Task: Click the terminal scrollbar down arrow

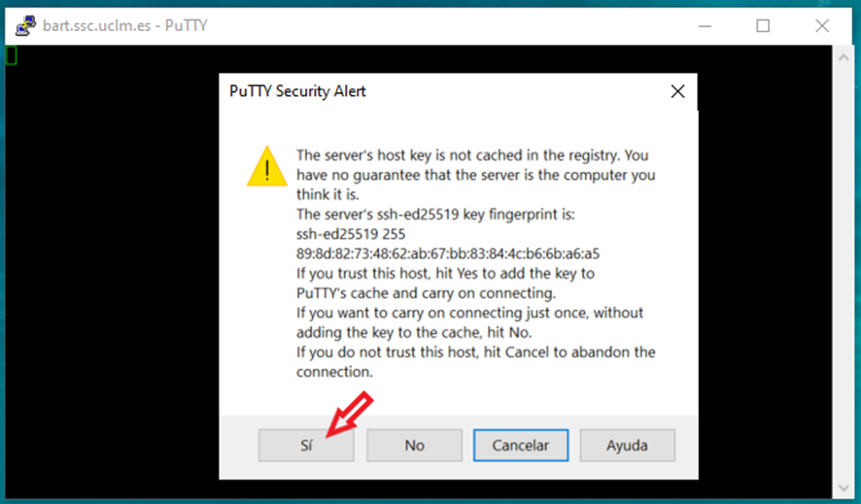Action: [x=844, y=487]
